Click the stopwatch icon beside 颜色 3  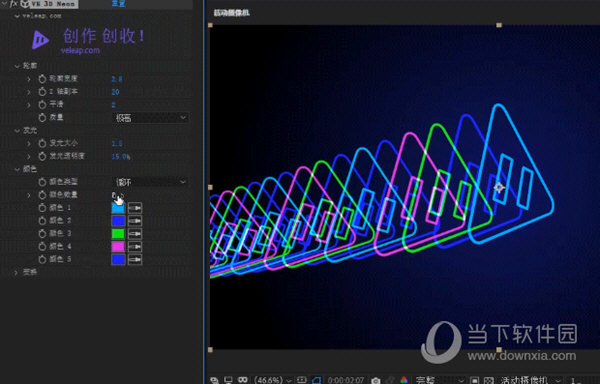pos(42,234)
